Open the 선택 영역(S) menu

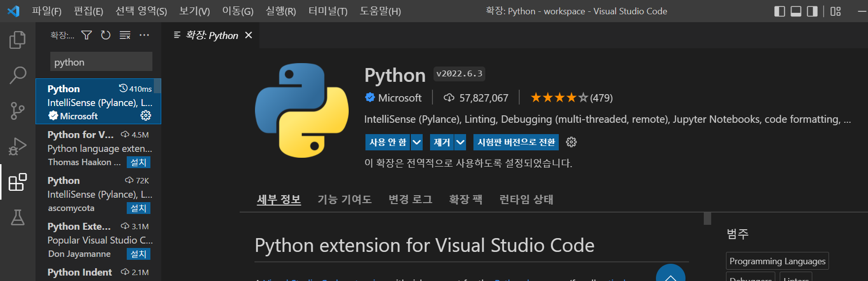[141, 11]
